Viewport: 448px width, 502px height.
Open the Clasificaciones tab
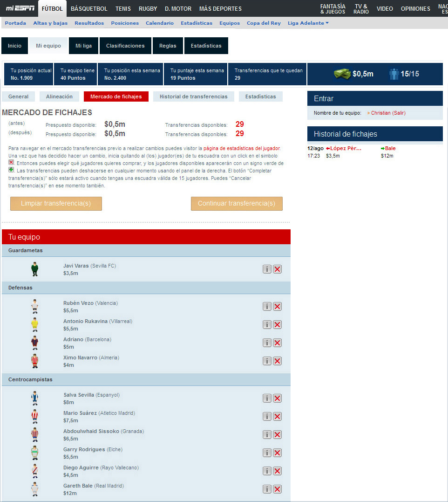[125, 46]
